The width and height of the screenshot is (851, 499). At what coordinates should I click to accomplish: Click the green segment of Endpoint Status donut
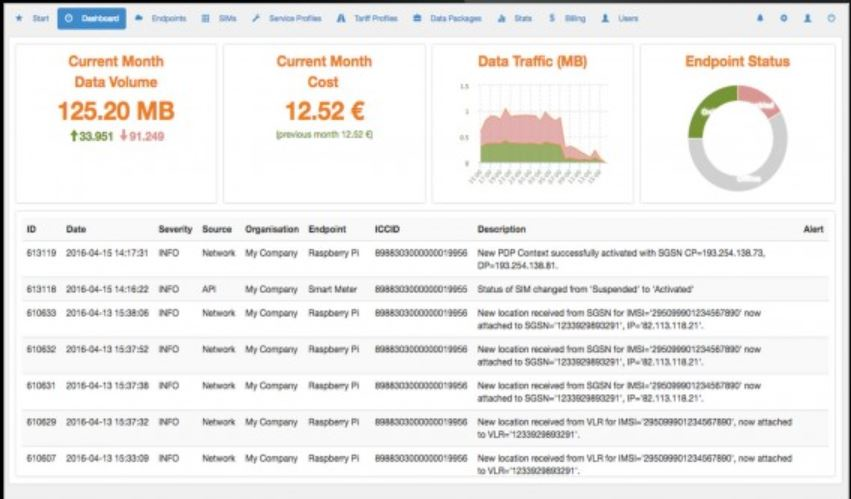[x=706, y=111]
